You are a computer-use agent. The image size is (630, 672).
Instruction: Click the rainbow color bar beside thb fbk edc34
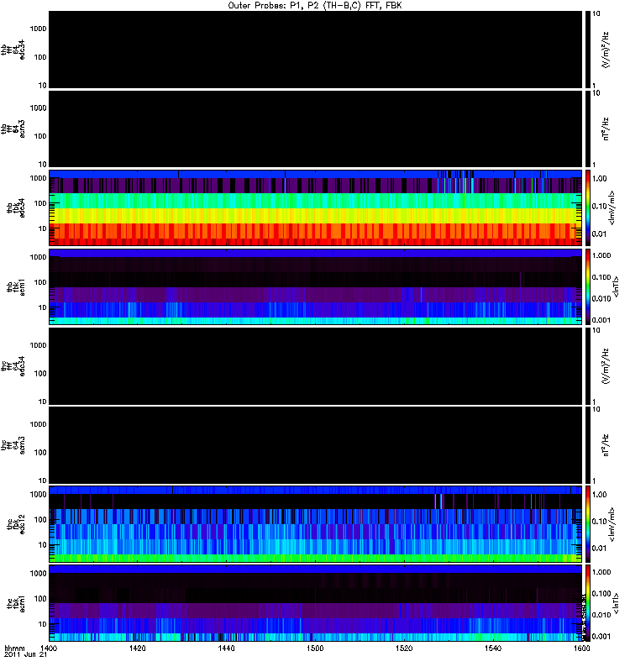click(x=589, y=207)
